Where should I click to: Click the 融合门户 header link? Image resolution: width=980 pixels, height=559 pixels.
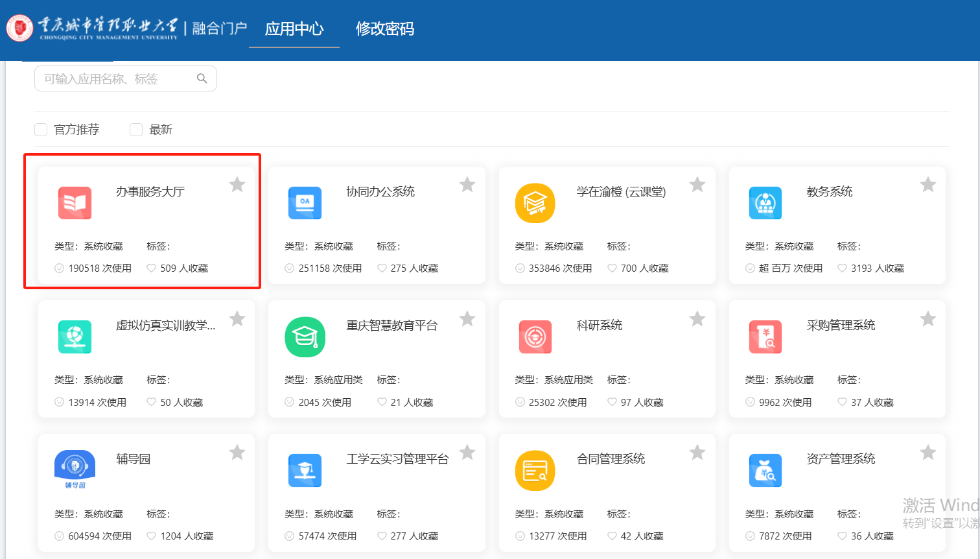(x=220, y=29)
